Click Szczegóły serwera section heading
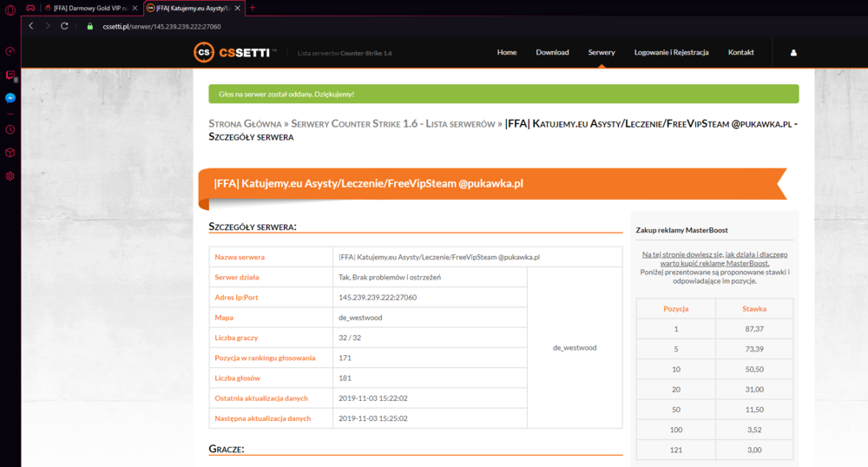The image size is (868, 467). click(x=253, y=227)
